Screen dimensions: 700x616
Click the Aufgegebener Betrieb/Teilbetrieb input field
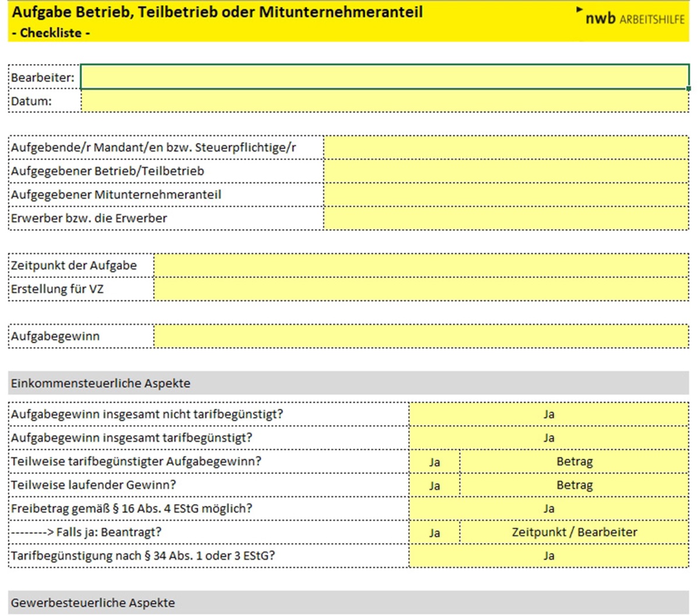pos(506,171)
